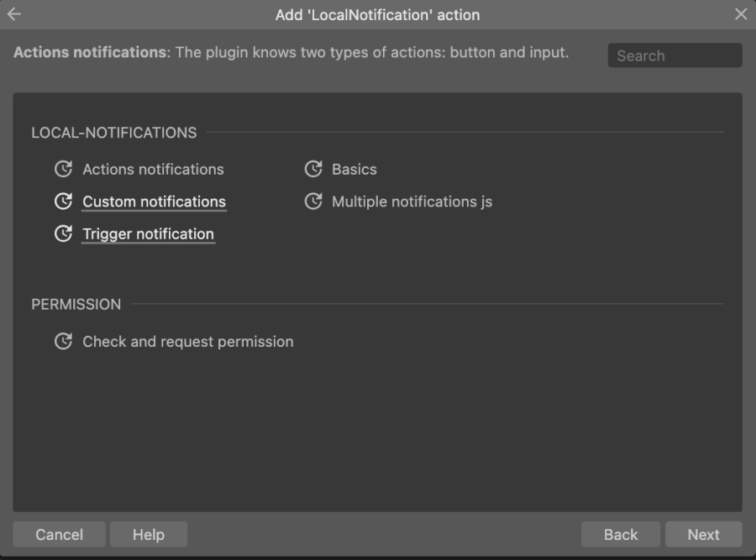Click the icon next to Multiple notifications js
Image resolution: width=756 pixels, height=560 pixels.
312,201
